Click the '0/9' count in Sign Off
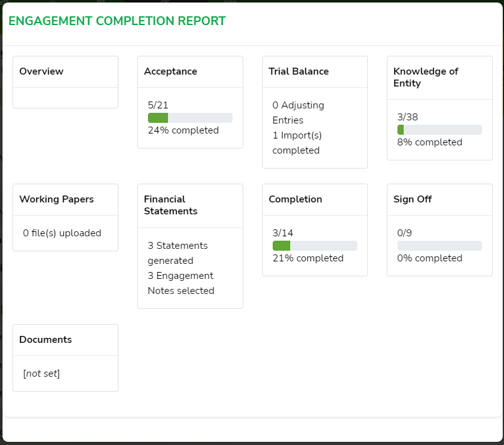Image resolution: width=504 pixels, height=445 pixels. pyautogui.click(x=404, y=233)
